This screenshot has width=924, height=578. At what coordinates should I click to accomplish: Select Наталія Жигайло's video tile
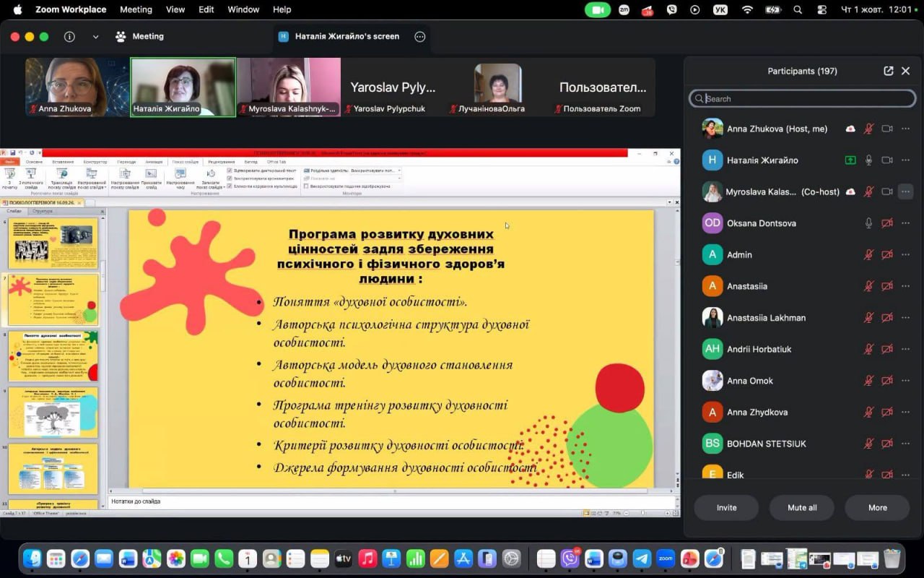(x=183, y=87)
